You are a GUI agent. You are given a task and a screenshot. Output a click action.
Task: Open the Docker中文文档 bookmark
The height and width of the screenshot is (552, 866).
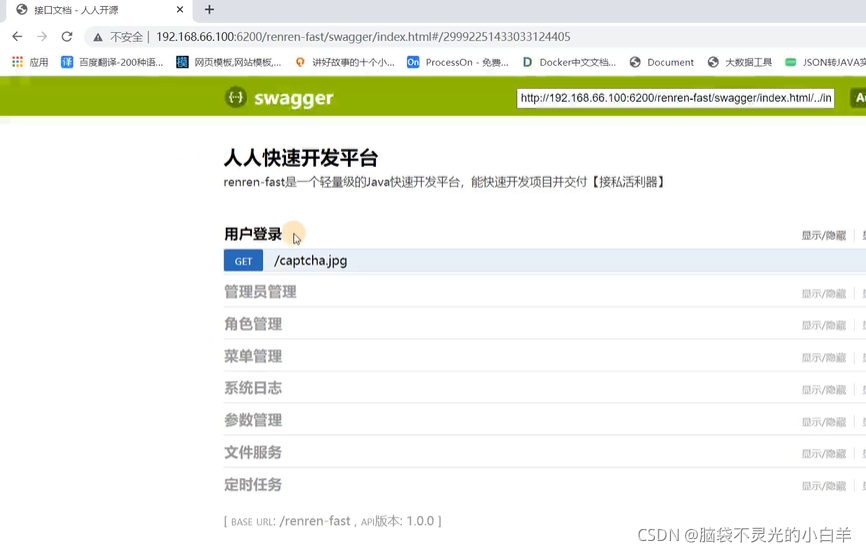click(x=569, y=62)
